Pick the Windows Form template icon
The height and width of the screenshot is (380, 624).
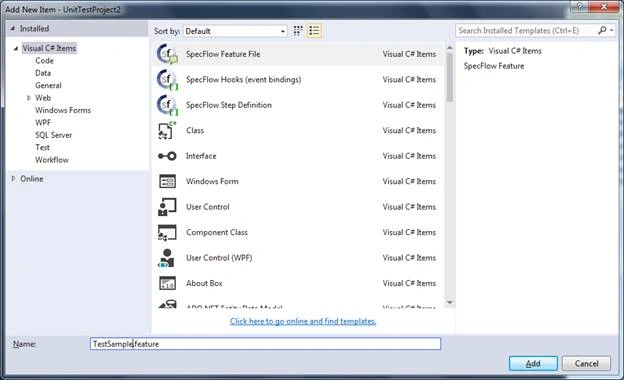coord(167,181)
